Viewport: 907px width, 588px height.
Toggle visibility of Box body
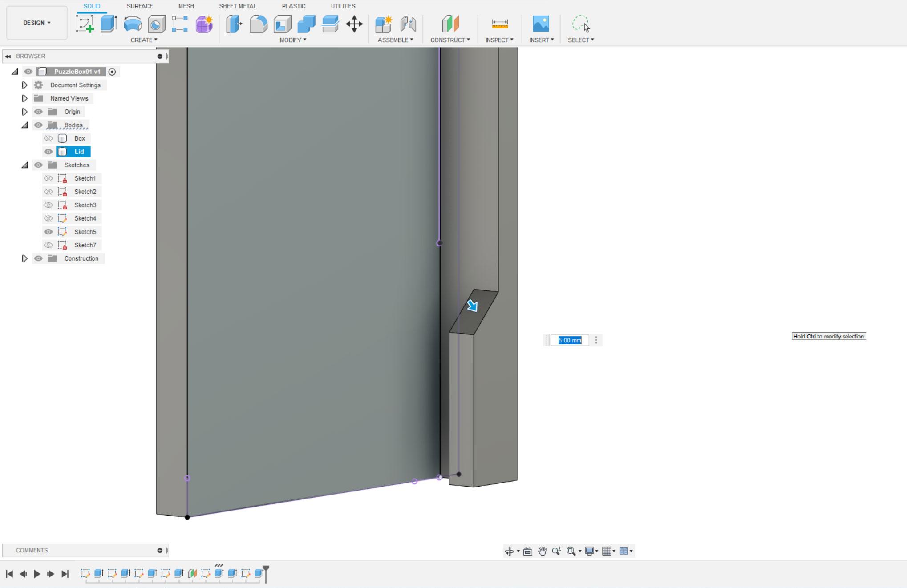(x=49, y=138)
